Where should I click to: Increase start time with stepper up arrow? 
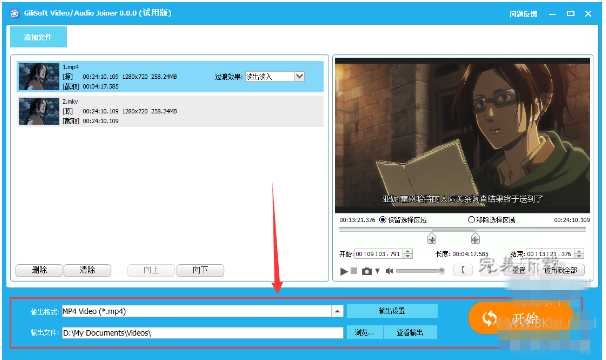coord(408,252)
